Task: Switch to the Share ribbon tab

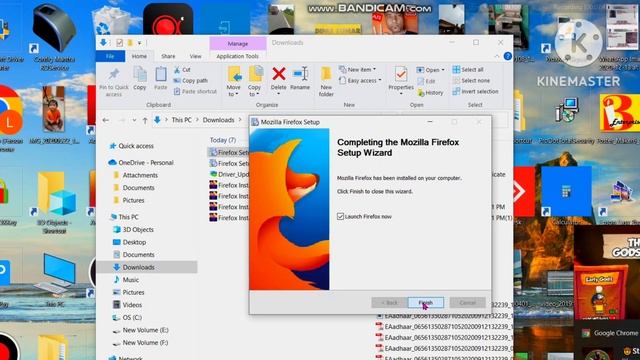Action: click(x=168, y=56)
